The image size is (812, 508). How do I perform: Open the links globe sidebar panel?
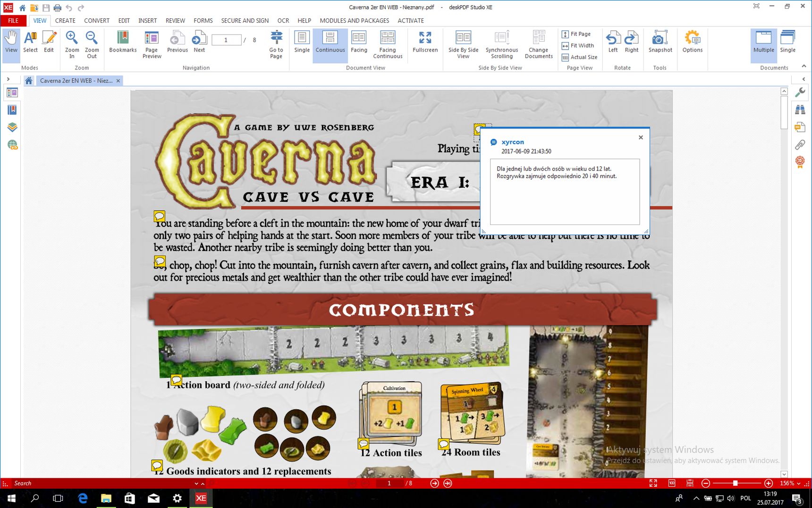point(12,145)
